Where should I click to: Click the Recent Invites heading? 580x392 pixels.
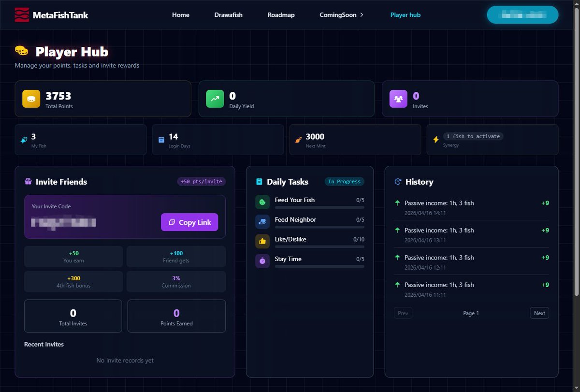click(44, 344)
